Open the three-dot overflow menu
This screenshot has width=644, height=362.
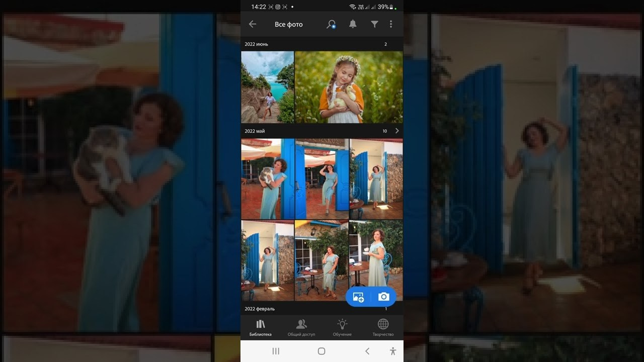[391, 24]
